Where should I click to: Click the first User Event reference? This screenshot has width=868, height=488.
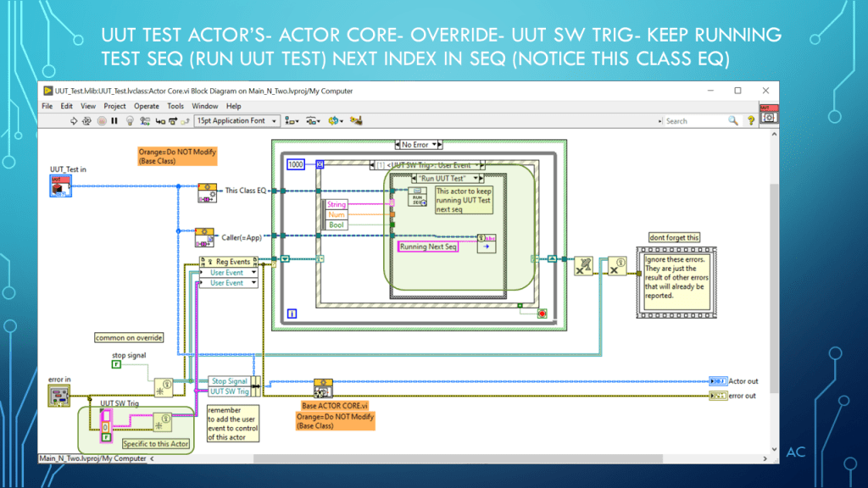point(228,273)
